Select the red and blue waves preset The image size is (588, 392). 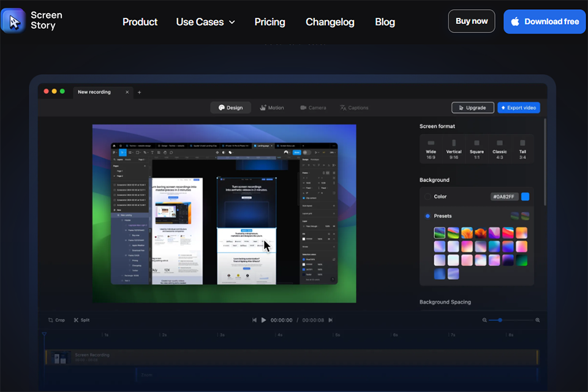[x=508, y=233]
